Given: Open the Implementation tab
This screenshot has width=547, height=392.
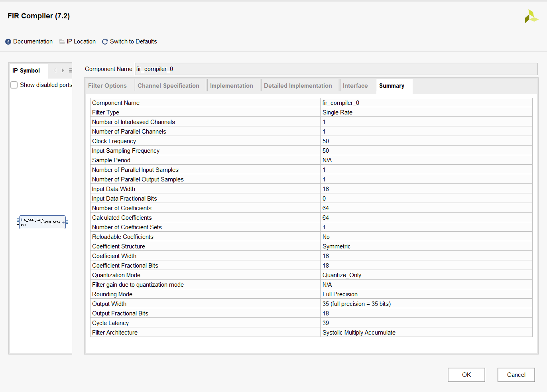Looking at the screenshot, I should point(232,86).
